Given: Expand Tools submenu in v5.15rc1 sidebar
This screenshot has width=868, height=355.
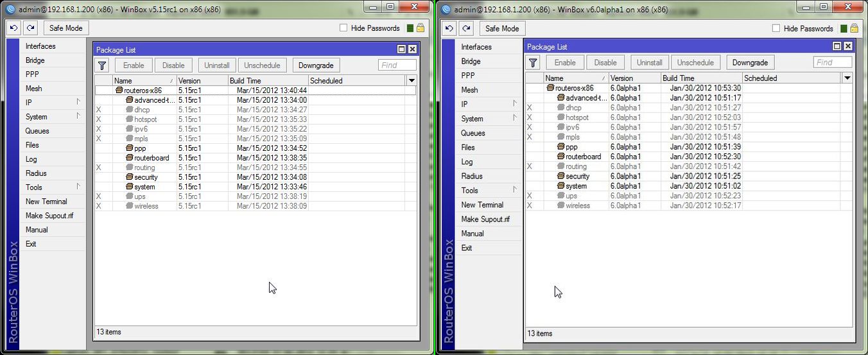Looking at the screenshot, I should [78, 187].
